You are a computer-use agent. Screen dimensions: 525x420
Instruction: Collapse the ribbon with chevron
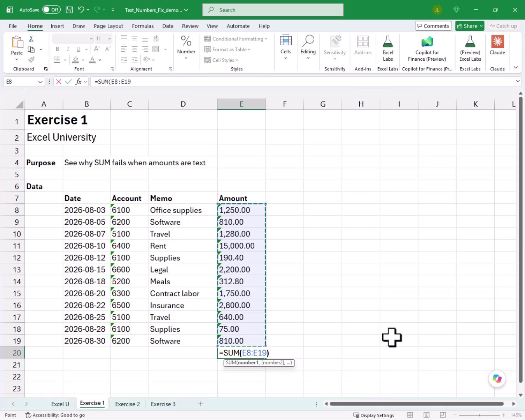516,68
